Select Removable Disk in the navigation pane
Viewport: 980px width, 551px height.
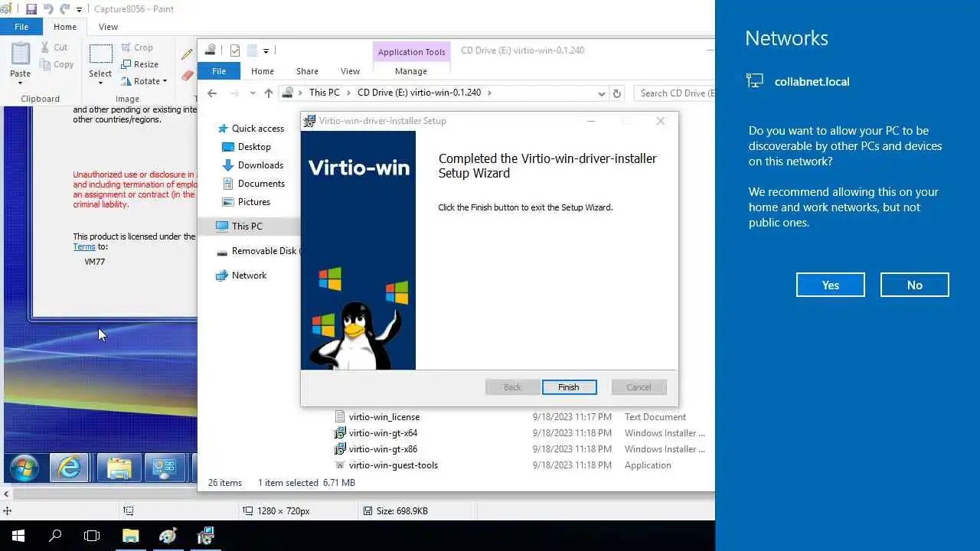256,251
